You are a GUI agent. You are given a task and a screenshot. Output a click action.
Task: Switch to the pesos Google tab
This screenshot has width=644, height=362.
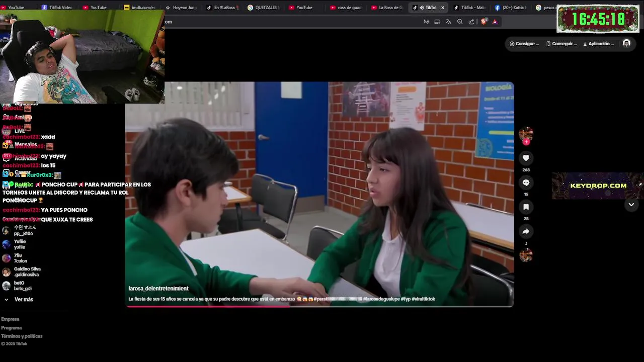(545, 8)
